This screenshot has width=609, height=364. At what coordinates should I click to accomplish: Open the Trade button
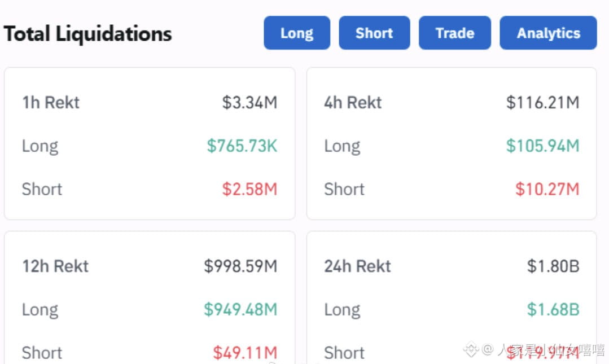(x=454, y=33)
